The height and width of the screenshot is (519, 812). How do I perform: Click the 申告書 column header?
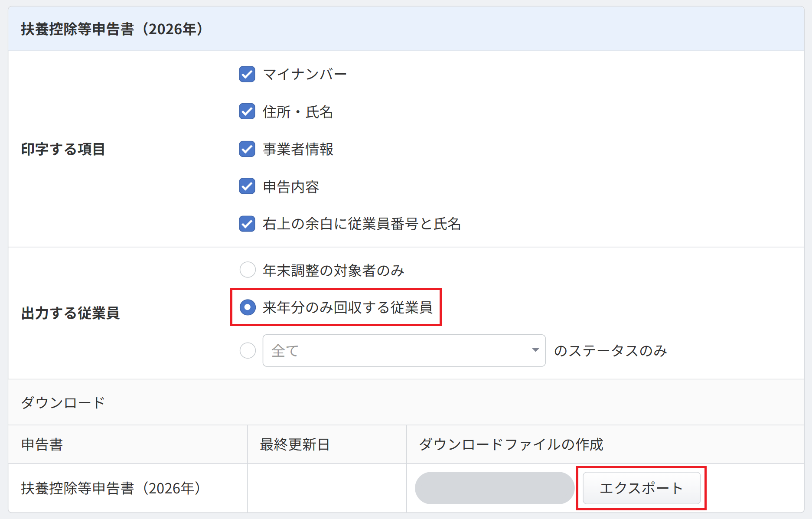pyautogui.click(x=42, y=444)
